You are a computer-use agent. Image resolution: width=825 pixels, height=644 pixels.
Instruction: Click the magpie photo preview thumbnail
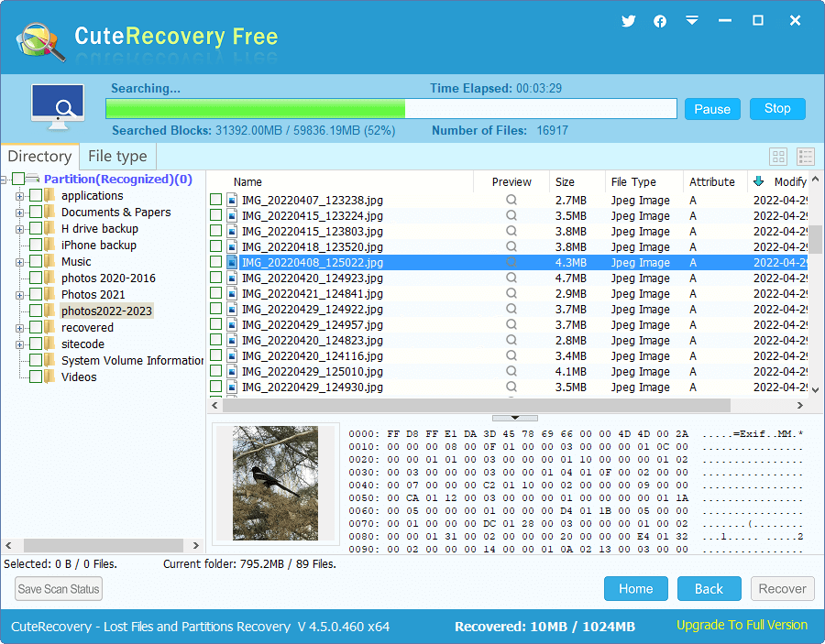(x=275, y=482)
